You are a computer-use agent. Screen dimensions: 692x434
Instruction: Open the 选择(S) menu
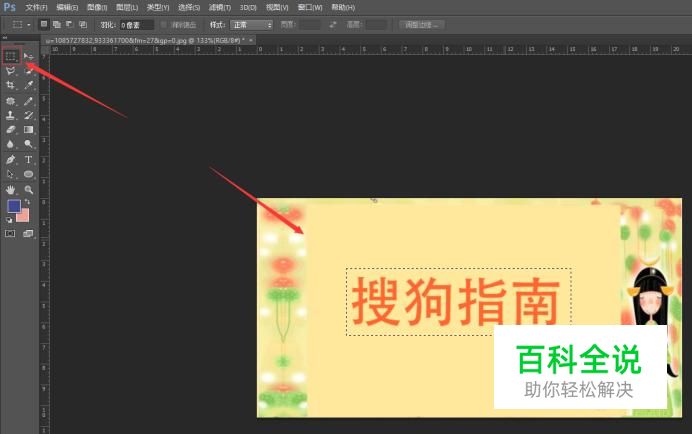[x=189, y=8]
